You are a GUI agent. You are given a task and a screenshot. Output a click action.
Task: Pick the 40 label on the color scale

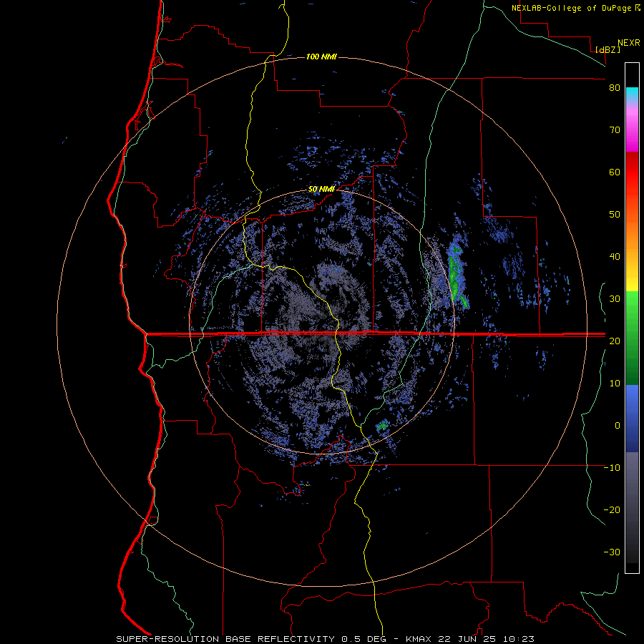pos(615,257)
